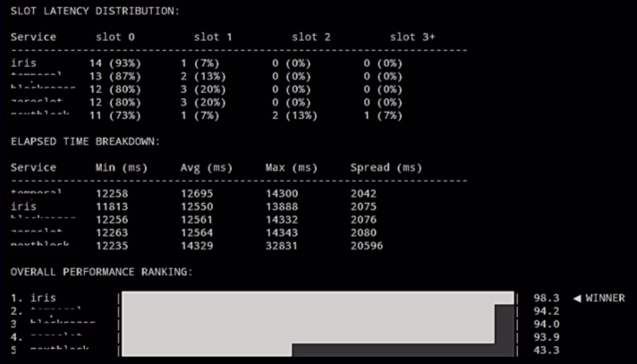The width and height of the screenshot is (637, 364).
Task: Select iris maximum value 13888
Action: click(282, 207)
